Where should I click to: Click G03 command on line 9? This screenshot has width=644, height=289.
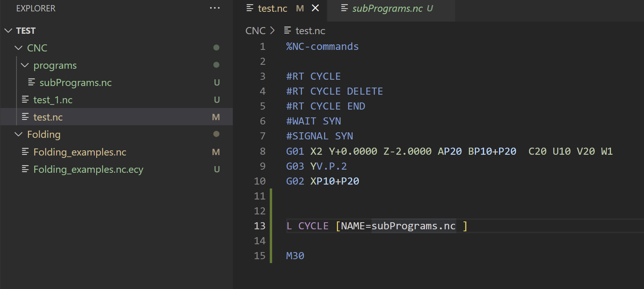click(x=295, y=166)
